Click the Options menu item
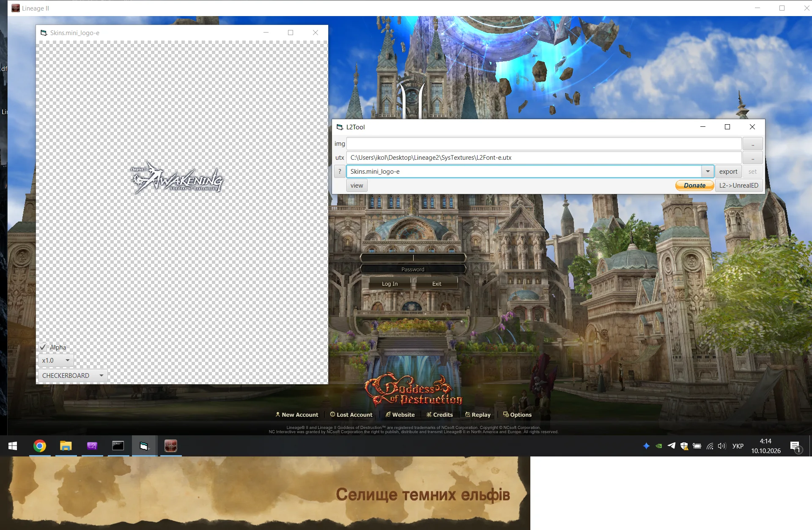 (517, 415)
